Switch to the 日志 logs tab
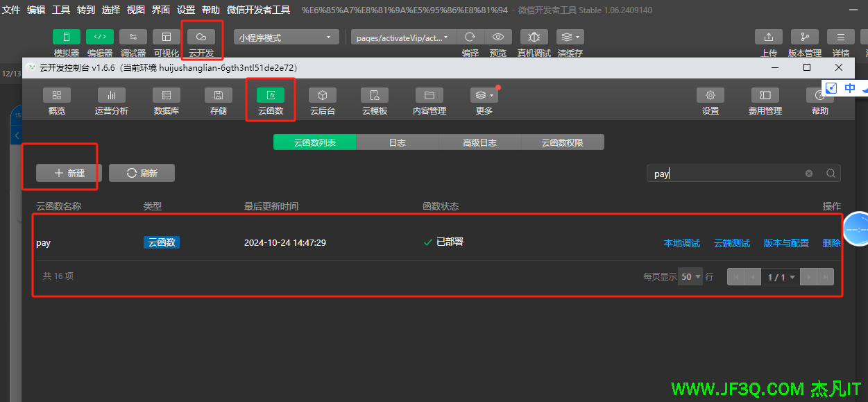Screen dimensions: 868x402 pyautogui.click(x=397, y=142)
